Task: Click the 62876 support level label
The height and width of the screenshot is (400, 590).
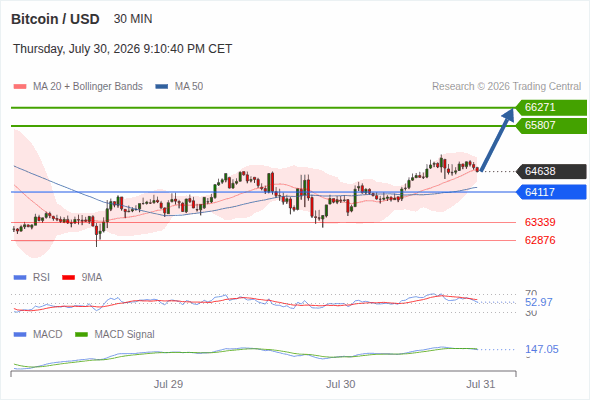Action: pyautogui.click(x=540, y=240)
